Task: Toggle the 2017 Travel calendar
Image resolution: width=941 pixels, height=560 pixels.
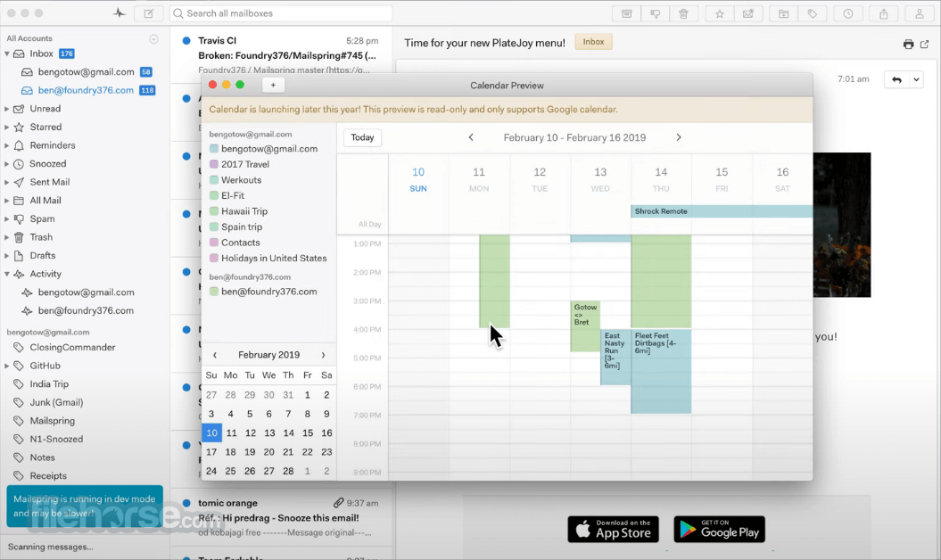Action: 214,164
